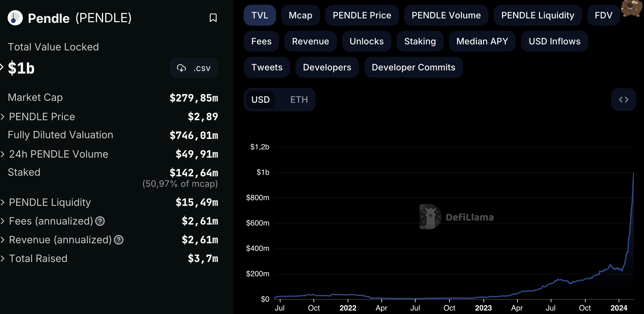Click the Total Value Locked label

(53, 47)
